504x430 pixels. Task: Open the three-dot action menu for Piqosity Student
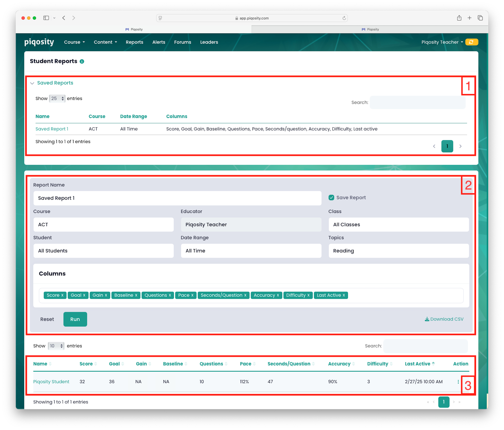(x=458, y=382)
